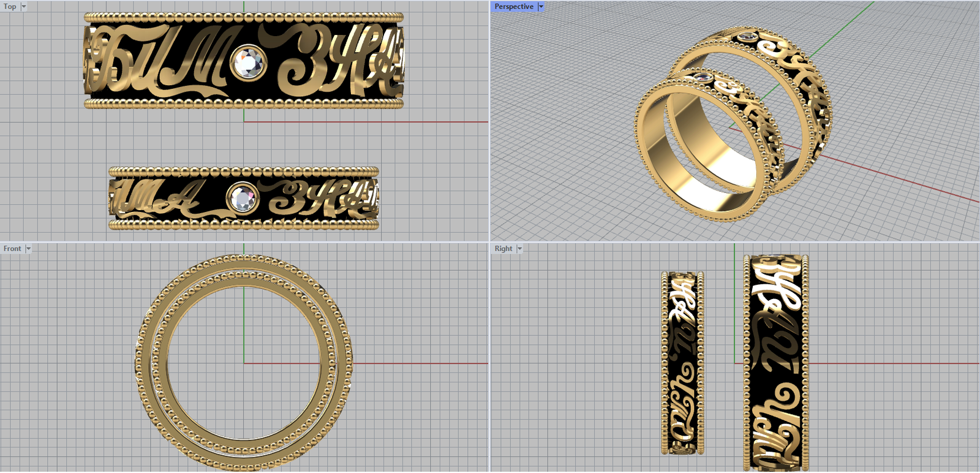Select the diamond on the wide ring in Top view
The image size is (980, 473).
coord(248,62)
